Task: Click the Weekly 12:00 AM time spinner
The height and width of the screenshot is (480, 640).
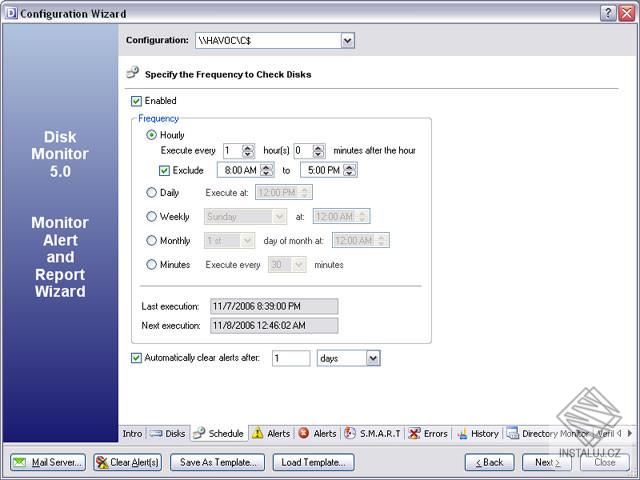Action: pos(363,216)
